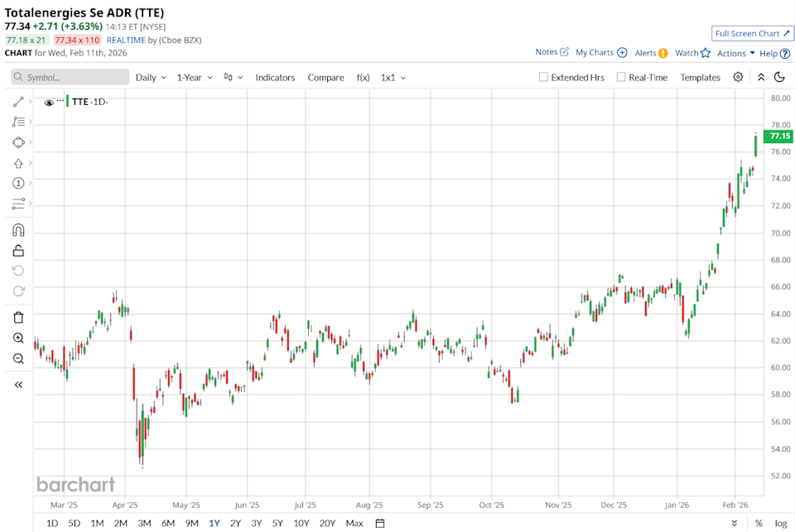Click the trash icon to delete drawings
Viewport: 795px width, 532px height.
(x=17, y=317)
